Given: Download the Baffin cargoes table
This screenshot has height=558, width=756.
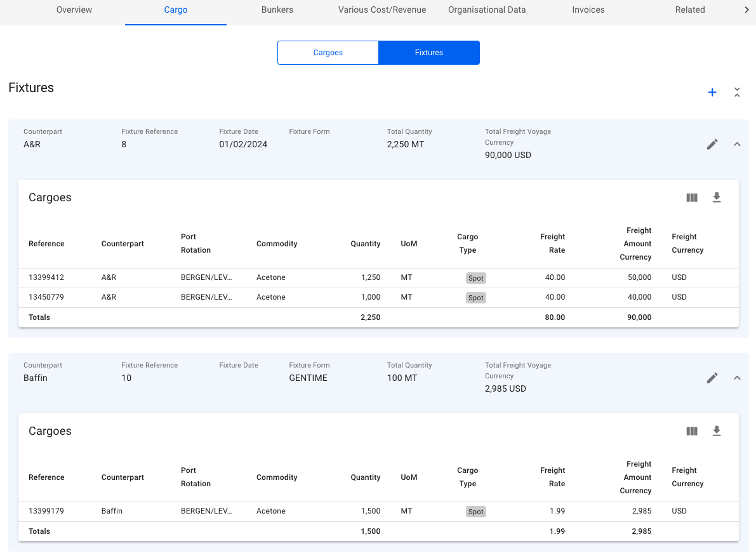Looking at the screenshot, I should pos(717,432).
